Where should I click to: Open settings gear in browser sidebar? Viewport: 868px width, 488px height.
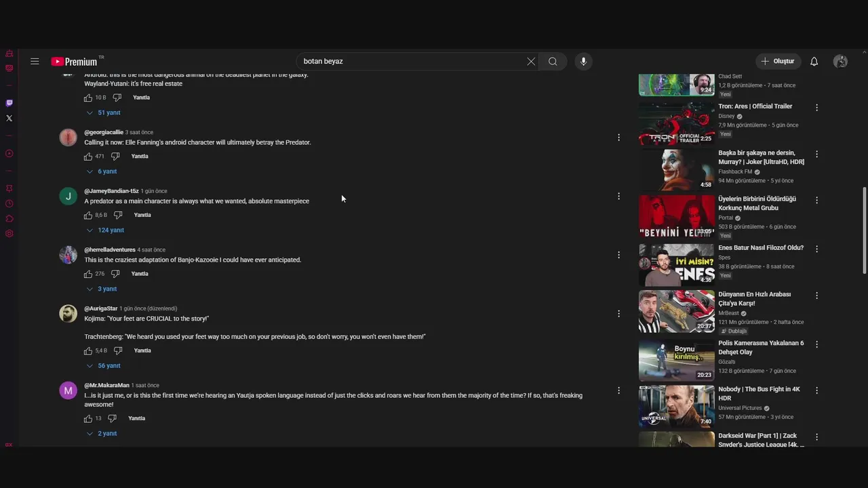click(9, 233)
